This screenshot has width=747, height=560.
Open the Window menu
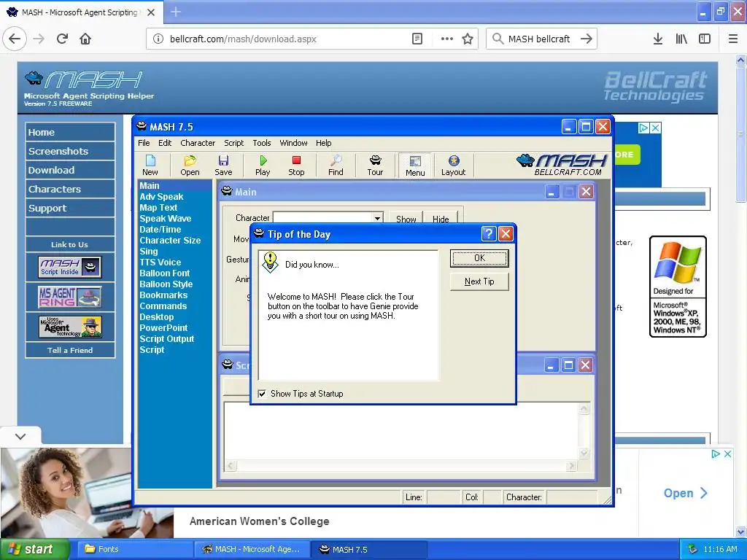pyautogui.click(x=293, y=143)
